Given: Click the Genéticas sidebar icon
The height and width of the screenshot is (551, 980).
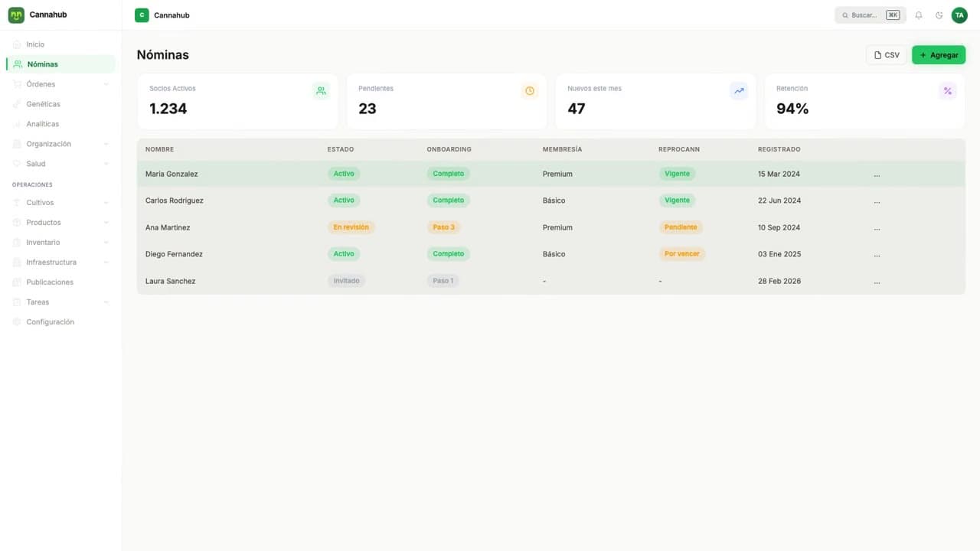Looking at the screenshot, I should 18,104.
